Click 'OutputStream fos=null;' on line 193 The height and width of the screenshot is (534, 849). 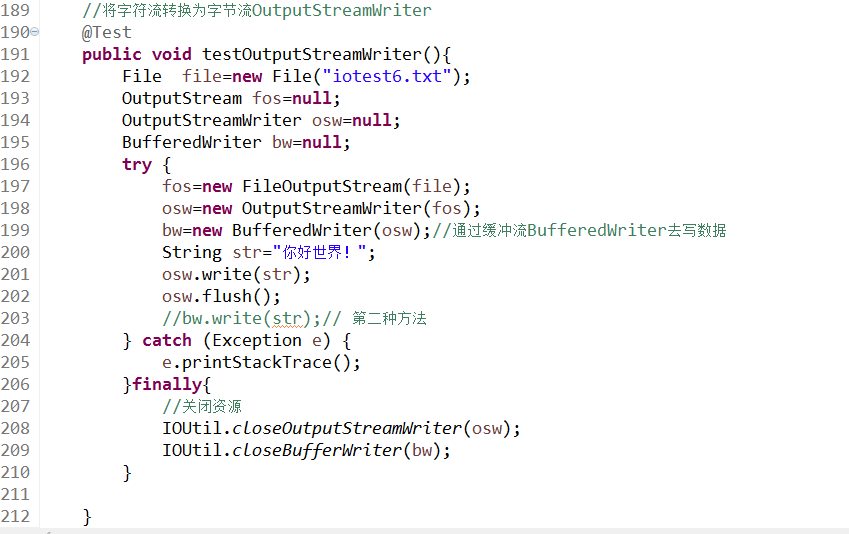point(231,99)
